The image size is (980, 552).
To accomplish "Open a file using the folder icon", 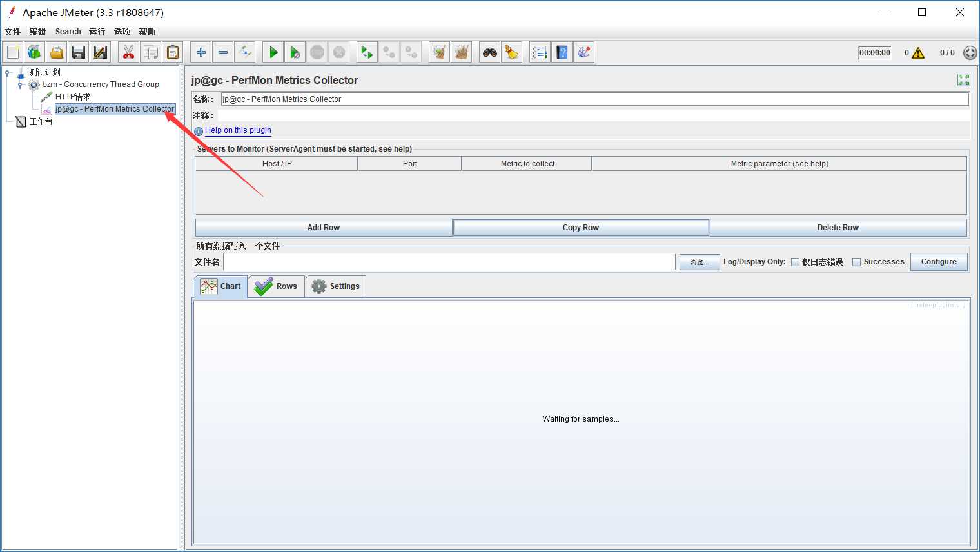I will click(57, 52).
